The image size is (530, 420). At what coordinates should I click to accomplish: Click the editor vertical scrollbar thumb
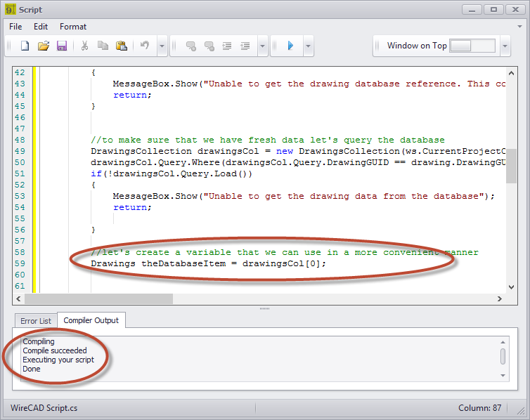click(x=512, y=166)
